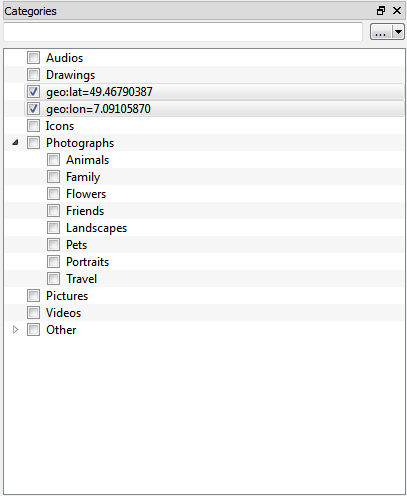Check the Travel subcategory checkbox
Screen dimensions: 407x496
[x=53, y=279]
